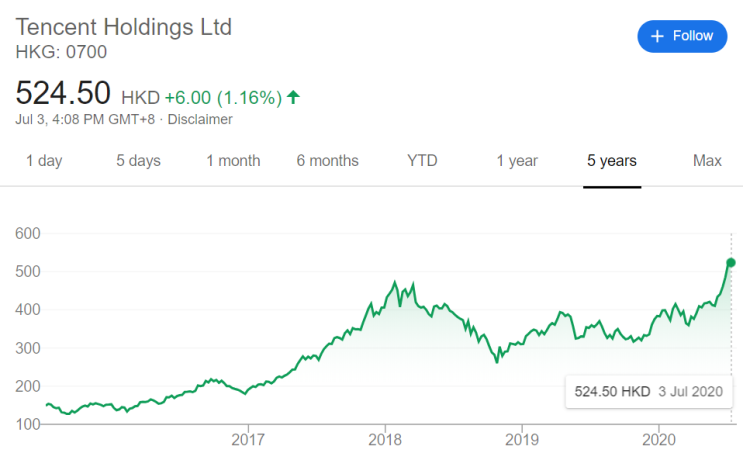Switch to the YTD tab
This screenshot has width=743, height=460.
click(422, 160)
